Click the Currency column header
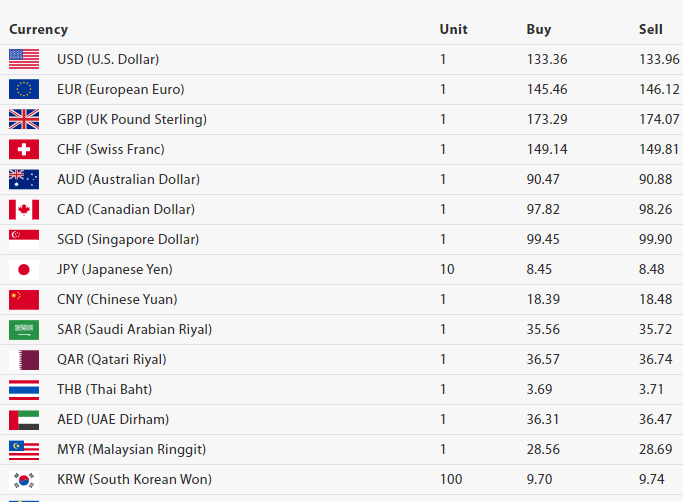This screenshot has width=683, height=502. click(x=39, y=29)
